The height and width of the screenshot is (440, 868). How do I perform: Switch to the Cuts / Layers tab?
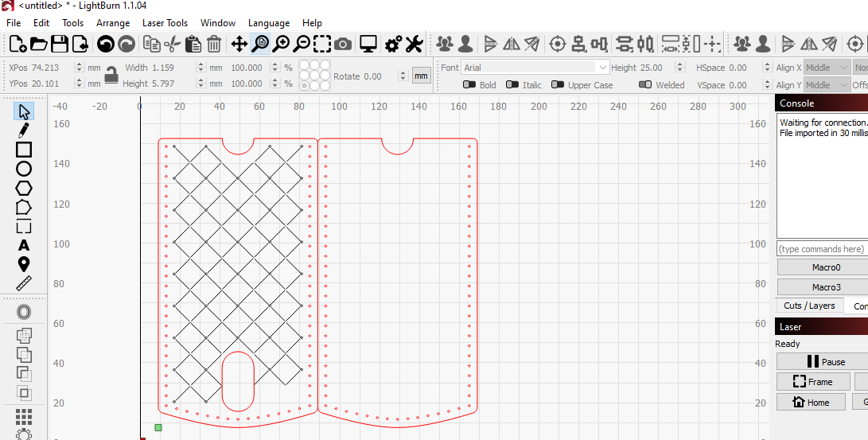click(x=809, y=306)
